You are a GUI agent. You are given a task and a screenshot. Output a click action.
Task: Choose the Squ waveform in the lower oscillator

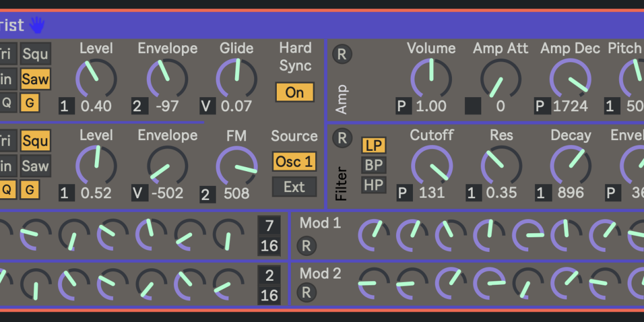[x=35, y=141]
